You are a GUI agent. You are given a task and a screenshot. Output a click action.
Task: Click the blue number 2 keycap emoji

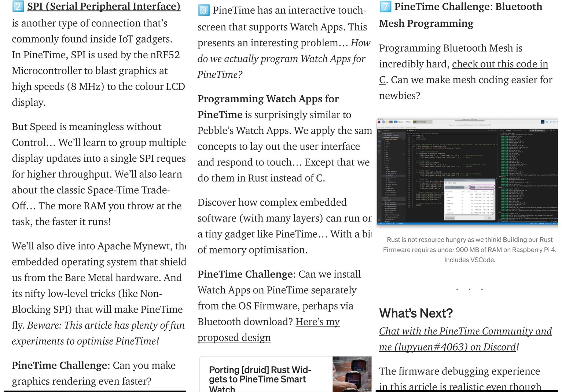click(18, 6)
